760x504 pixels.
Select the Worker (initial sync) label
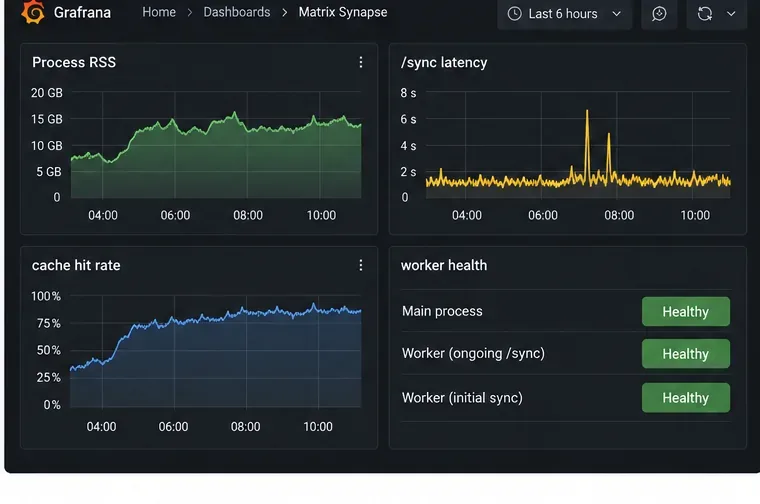pyautogui.click(x=462, y=398)
